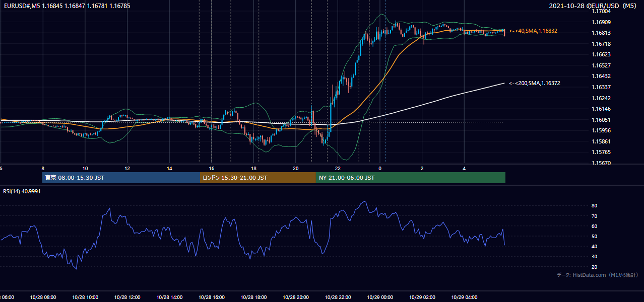Click hour label 18 under price chart
This screenshot has height=302, width=644.
(x=254, y=169)
